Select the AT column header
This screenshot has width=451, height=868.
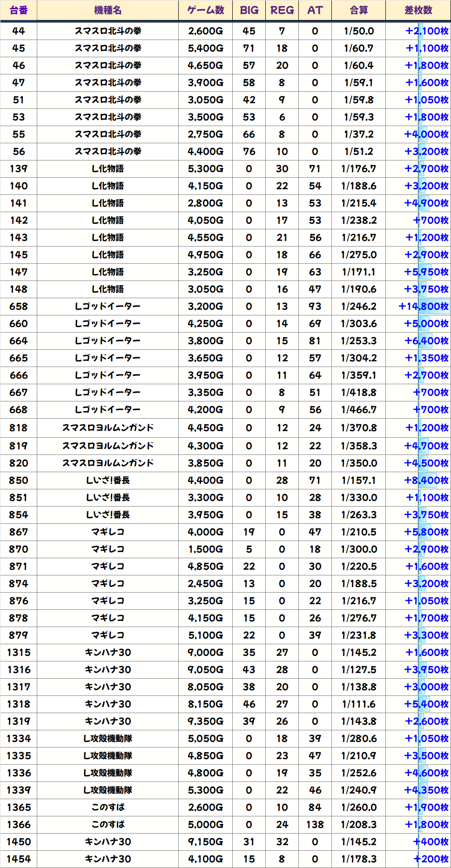(315, 10)
